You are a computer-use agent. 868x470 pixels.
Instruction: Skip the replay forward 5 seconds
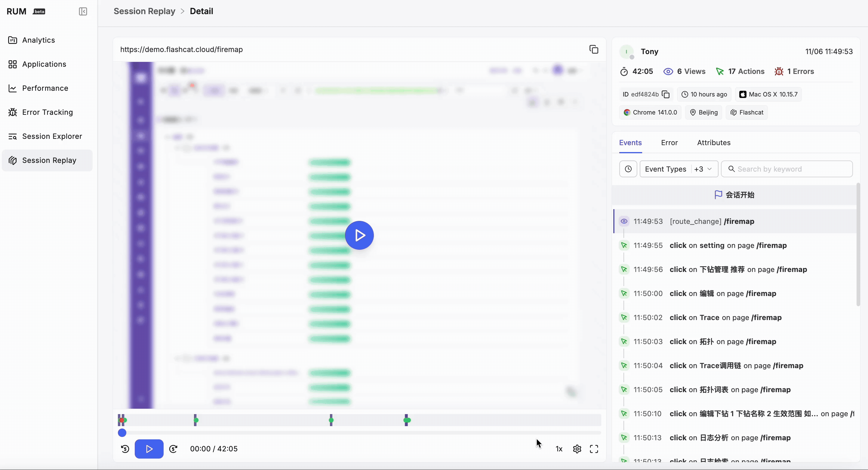point(173,449)
